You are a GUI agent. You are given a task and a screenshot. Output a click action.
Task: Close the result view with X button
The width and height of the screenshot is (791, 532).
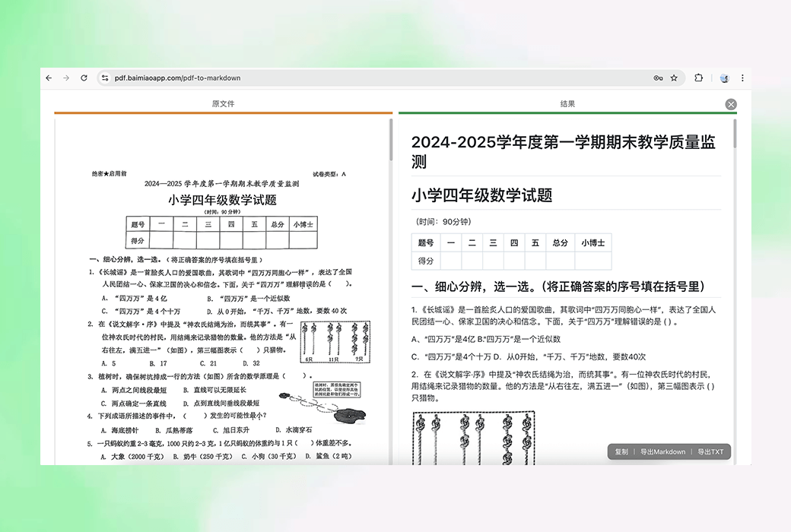pos(731,104)
